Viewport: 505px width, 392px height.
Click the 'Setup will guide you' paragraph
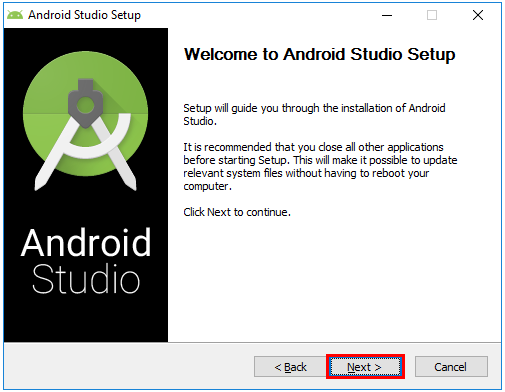[x=314, y=114]
